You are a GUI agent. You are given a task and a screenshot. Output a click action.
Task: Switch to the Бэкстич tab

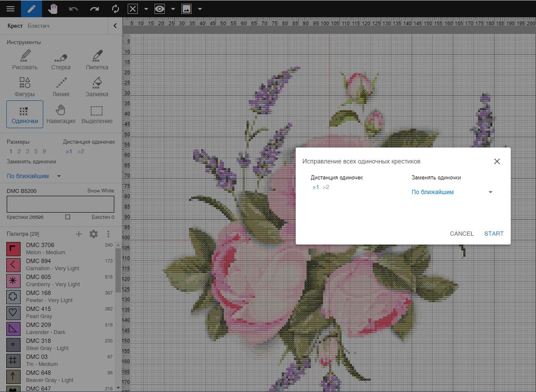point(38,26)
